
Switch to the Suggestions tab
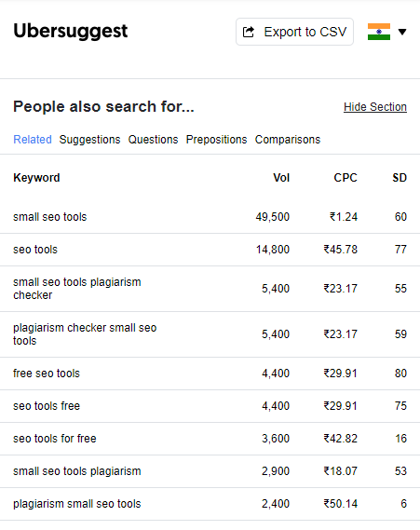(90, 140)
